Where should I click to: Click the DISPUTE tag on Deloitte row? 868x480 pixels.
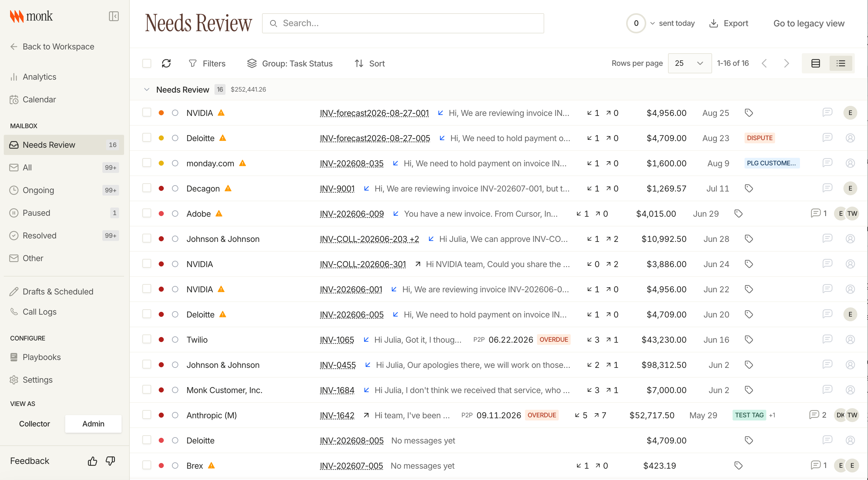760,138
